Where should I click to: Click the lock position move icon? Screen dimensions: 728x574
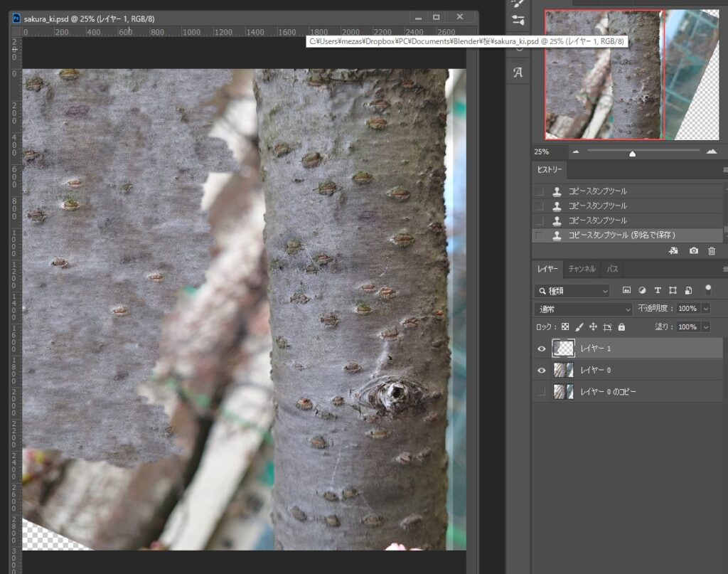[x=593, y=327]
